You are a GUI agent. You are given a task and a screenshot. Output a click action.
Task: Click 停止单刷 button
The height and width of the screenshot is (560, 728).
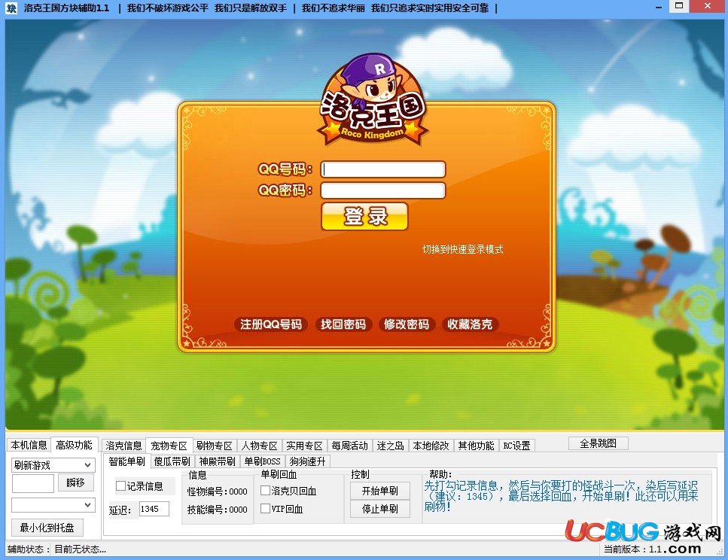(x=379, y=509)
